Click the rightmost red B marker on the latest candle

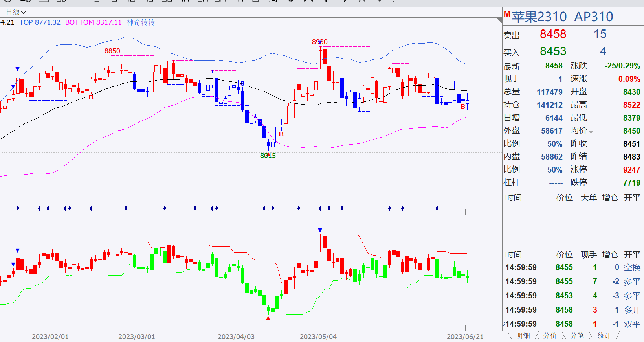tap(462, 107)
